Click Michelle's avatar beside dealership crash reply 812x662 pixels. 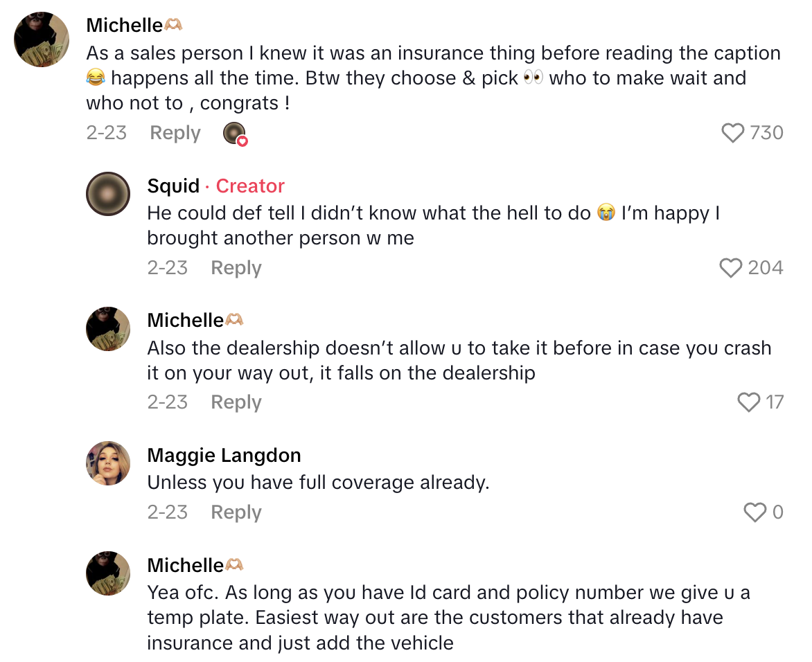(108, 329)
